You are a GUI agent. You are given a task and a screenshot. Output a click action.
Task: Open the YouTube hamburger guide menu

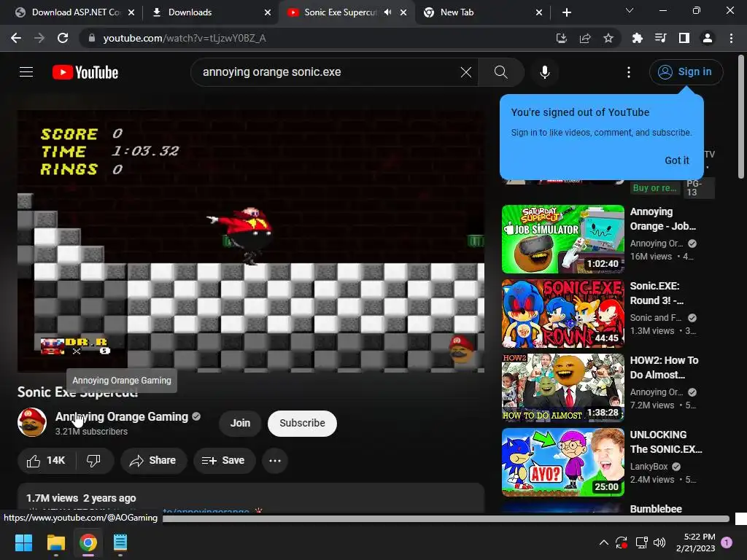(x=26, y=72)
